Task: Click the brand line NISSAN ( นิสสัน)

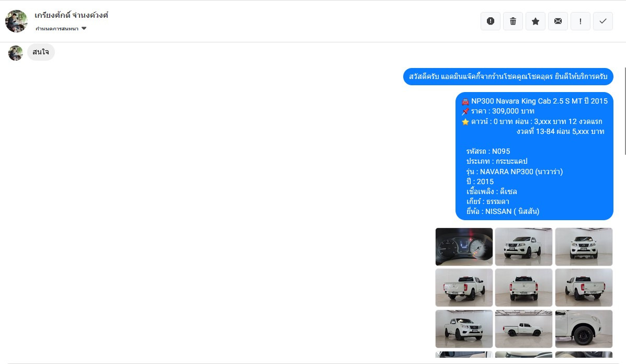Action: 503,211
